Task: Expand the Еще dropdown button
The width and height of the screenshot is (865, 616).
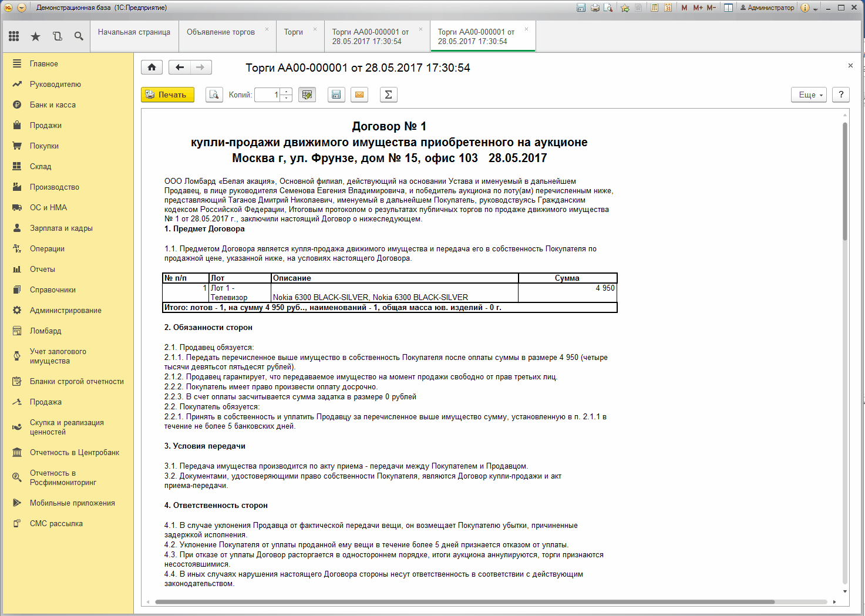Action: tap(809, 95)
